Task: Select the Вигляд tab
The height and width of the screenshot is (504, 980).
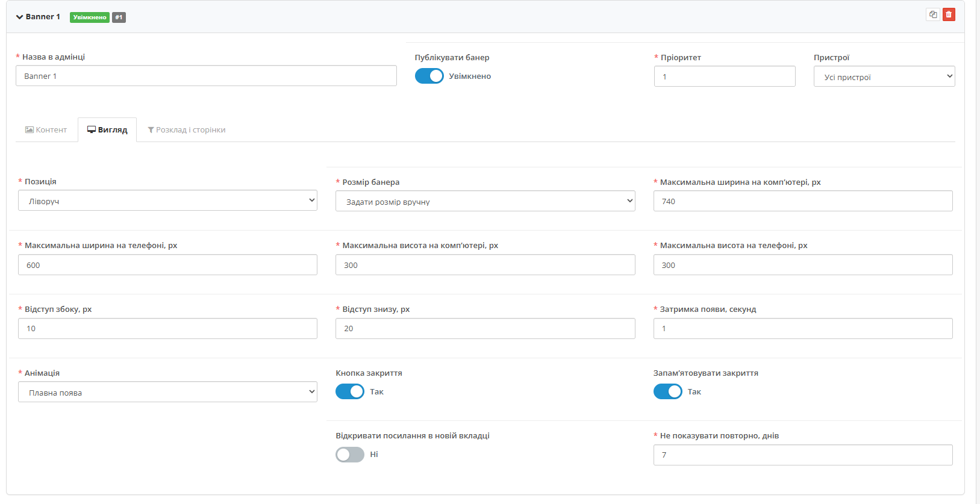Action: click(x=107, y=129)
